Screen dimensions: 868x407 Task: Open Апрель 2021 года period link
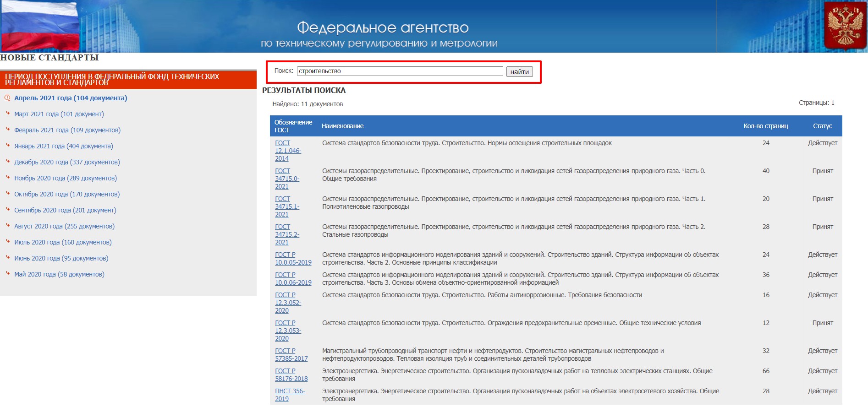pos(71,98)
